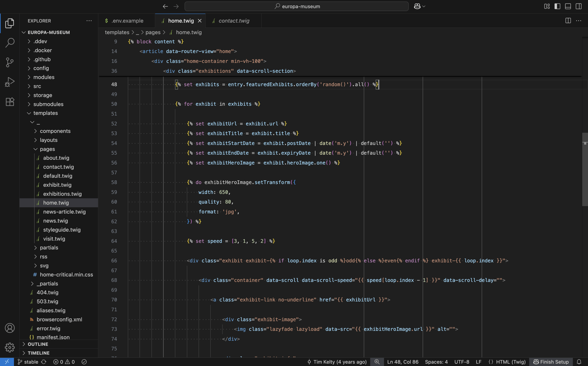588x366 pixels.
Task: Open the Source Control view
Action: pyautogui.click(x=10, y=62)
